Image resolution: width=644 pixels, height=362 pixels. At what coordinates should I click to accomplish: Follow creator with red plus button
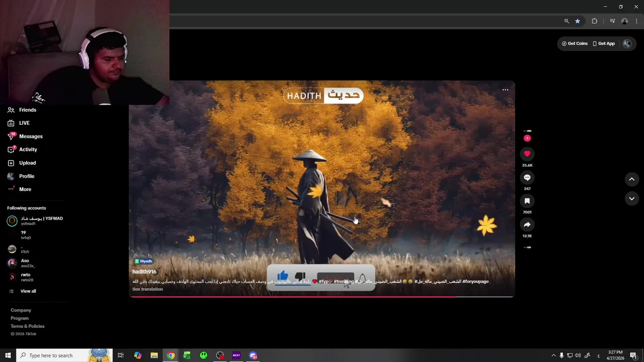(x=527, y=138)
